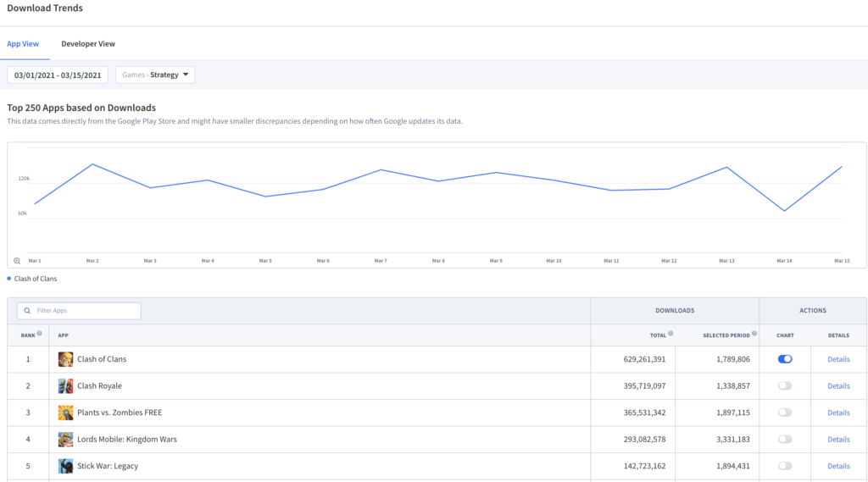Click total downloads value 629,261,391
The image size is (868, 482).
tap(644, 359)
